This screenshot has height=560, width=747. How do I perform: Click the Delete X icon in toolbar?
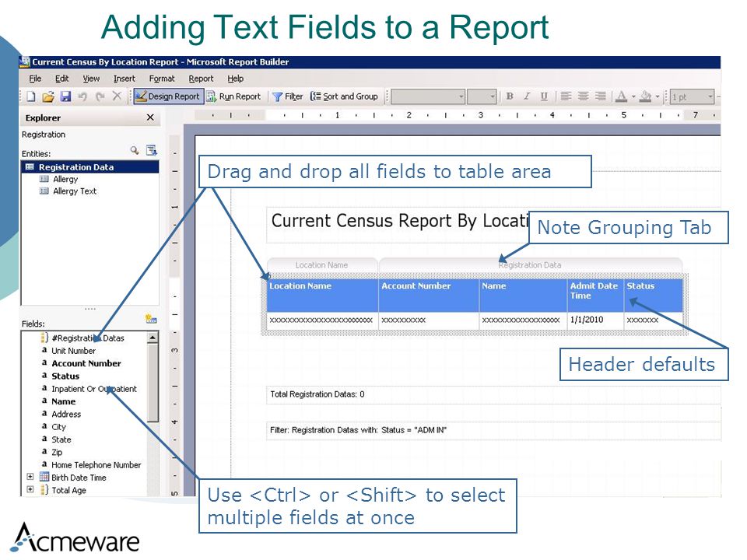[117, 96]
